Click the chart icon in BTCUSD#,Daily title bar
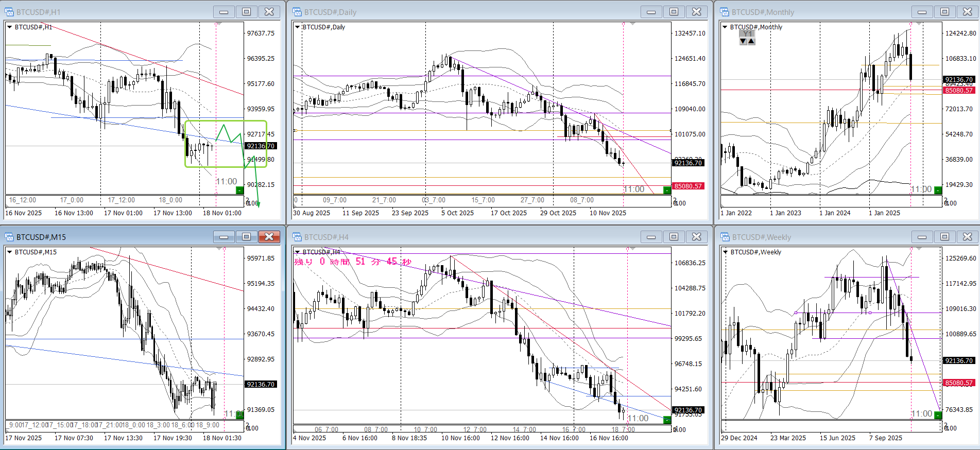Screen dimensions: 980x450 297,12
